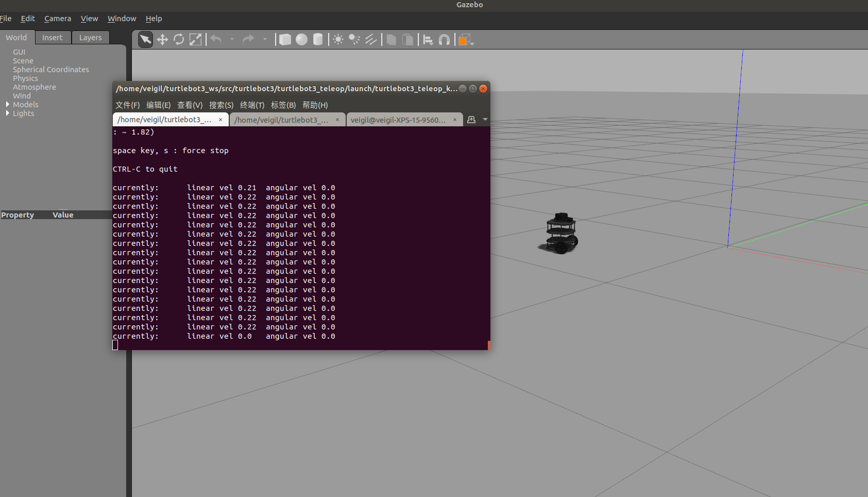Close the veigil@veigil-XPS tab
This screenshot has width=868, height=497.
(x=455, y=120)
